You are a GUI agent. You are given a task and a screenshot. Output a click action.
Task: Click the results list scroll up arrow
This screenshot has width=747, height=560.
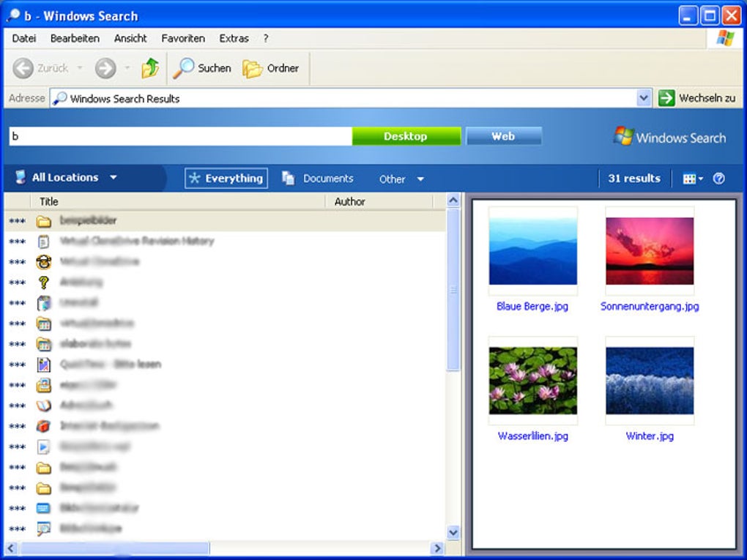453,201
